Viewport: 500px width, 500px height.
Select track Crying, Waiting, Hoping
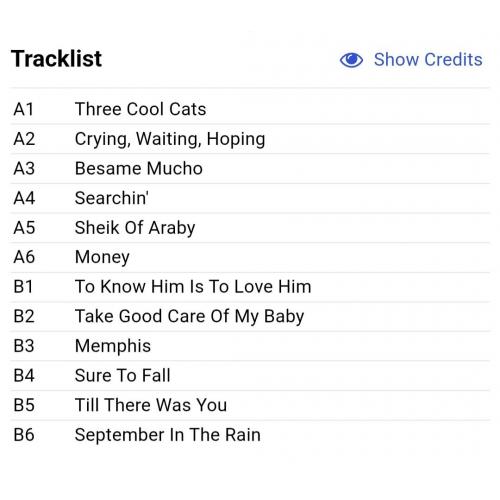(170, 139)
